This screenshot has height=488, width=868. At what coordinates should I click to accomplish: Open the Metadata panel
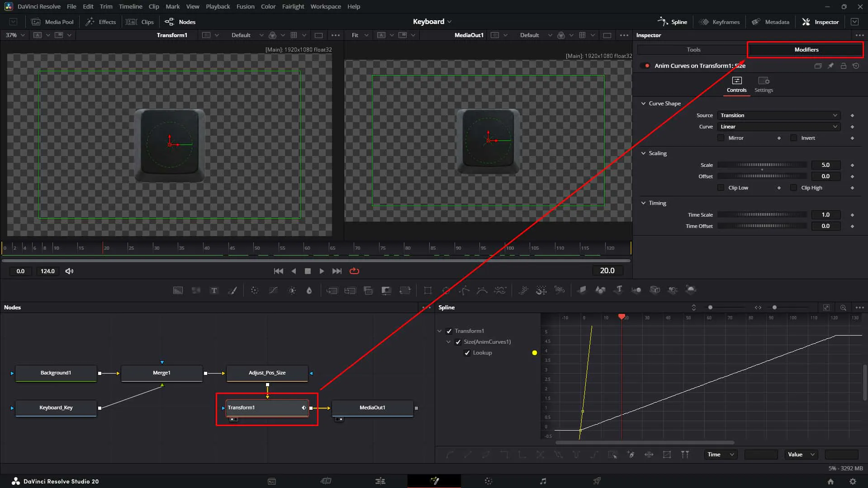[x=770, y=22]
